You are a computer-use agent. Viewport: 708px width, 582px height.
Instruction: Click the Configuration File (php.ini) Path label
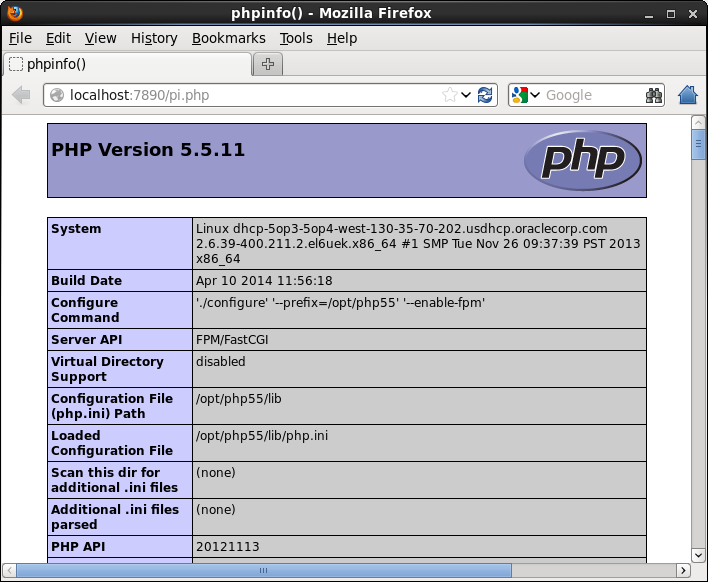point(112,406)
